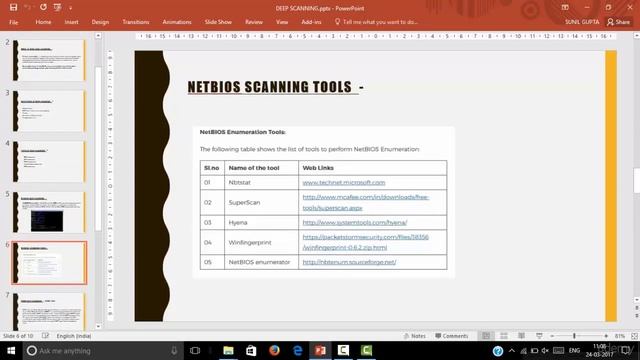Open the Add-ins ribbon tab
Viewport: 640px width, 360px height.
tap(311, 22)
